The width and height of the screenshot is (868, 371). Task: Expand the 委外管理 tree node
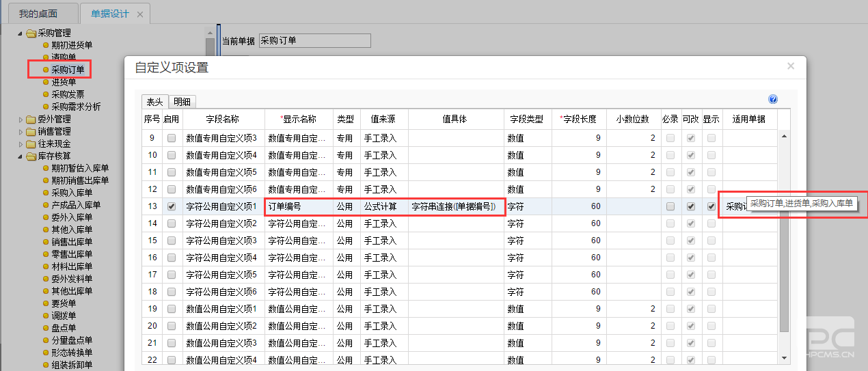point(21,119)
